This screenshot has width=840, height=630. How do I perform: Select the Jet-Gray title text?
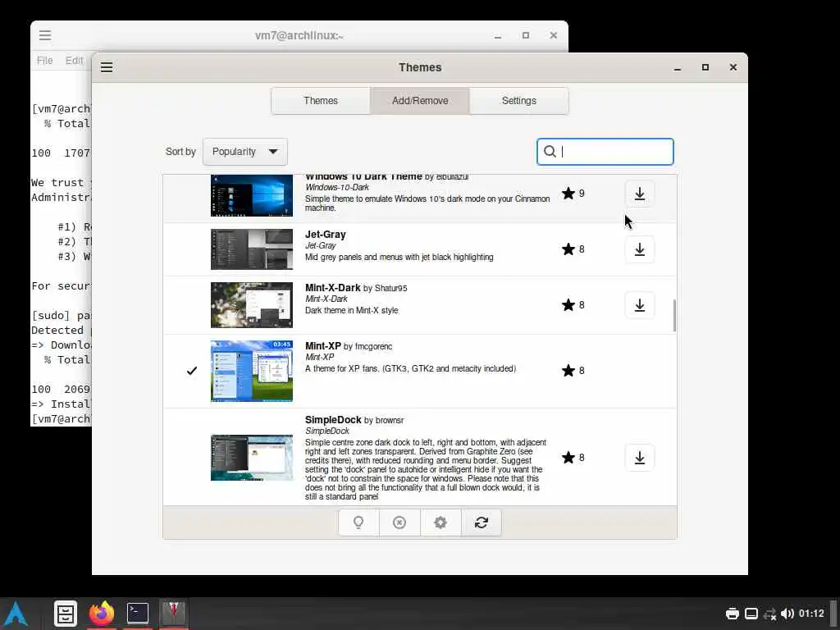(x=325, y=235)
